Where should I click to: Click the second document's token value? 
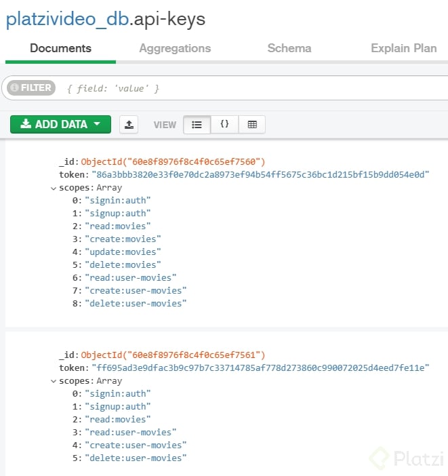(x=261, y=368)
